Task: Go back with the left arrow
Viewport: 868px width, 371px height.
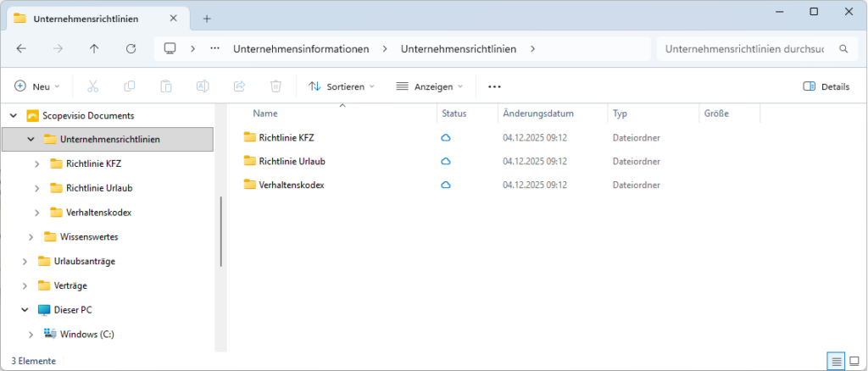Action: [21, 48]
